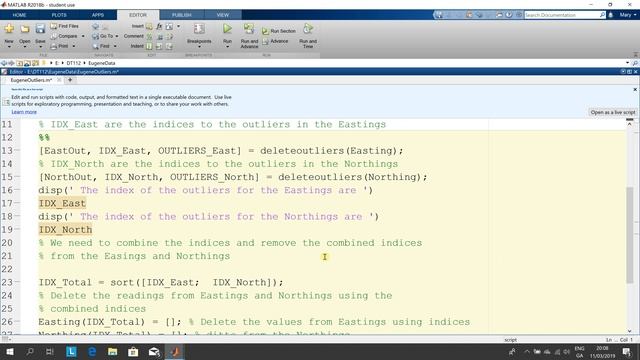Image resolution: width=640 pixels, height=360 pixels.
Task: Expand the Open dropdown arrow
Action: click(x=24, y=47)
